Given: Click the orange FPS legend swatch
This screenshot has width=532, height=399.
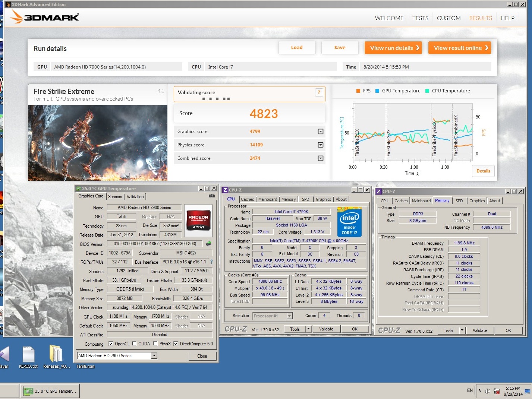Looking at the screenshot, I should click(x=358, y=91).
